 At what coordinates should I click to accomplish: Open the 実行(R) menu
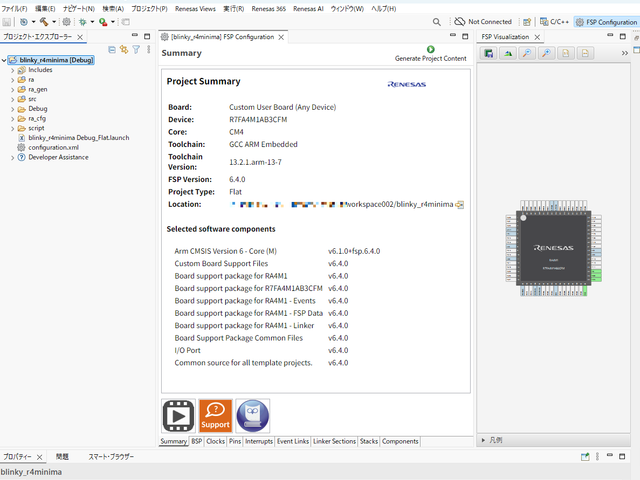233,9
